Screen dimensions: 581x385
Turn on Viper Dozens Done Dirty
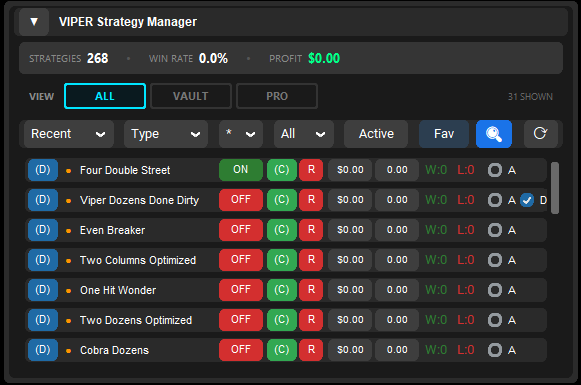[241, 200]
